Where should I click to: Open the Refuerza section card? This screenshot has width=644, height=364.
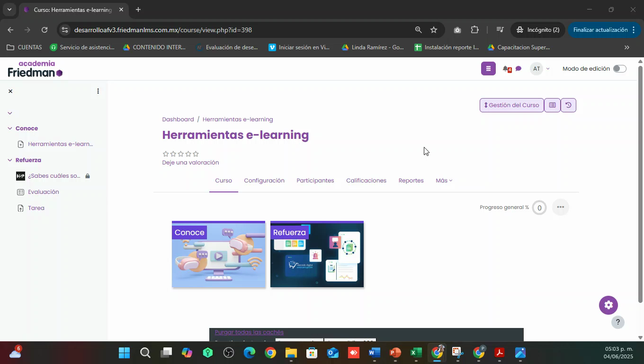pyautogui.click(x=317, y=254)
